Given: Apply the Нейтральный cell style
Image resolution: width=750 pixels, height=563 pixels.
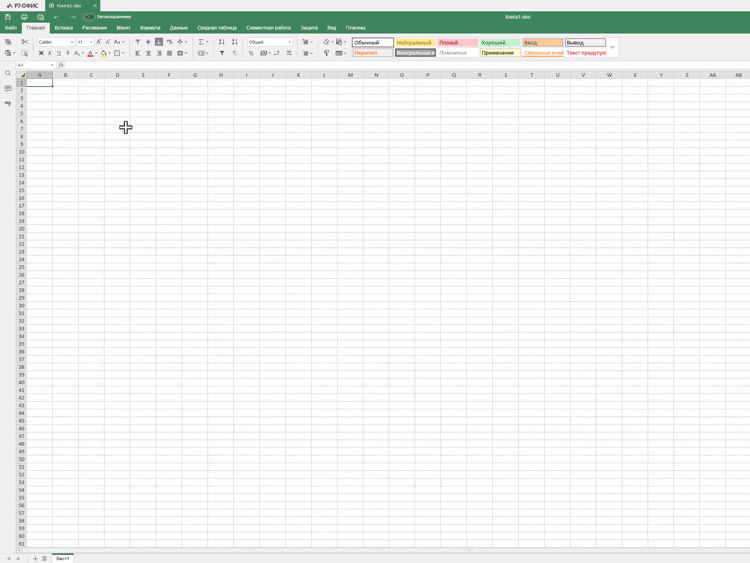Looking at the screenshot, I should [415, 43].
